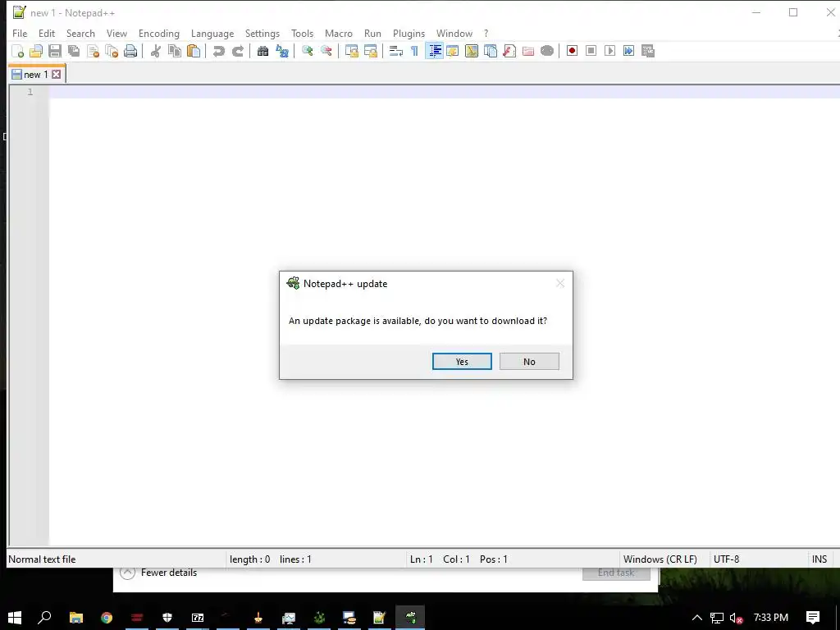Screen dimensions: 840x630
Task: Open the Language menu
Action: pos(212,33)
